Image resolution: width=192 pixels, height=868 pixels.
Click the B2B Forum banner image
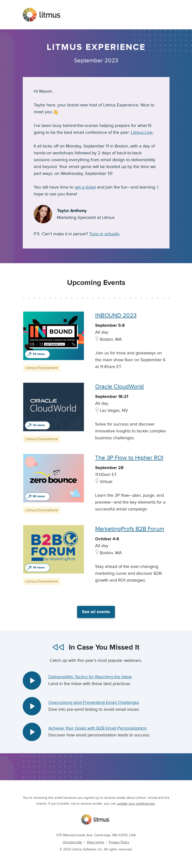(x=54, y=549)
